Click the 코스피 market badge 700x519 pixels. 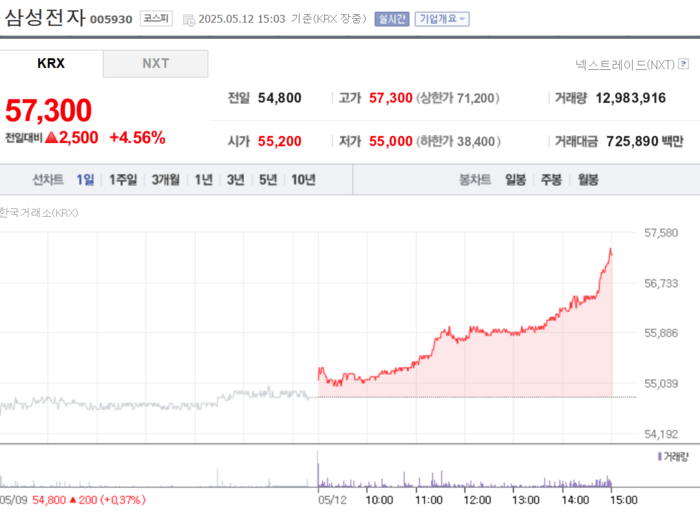point(156,19)
